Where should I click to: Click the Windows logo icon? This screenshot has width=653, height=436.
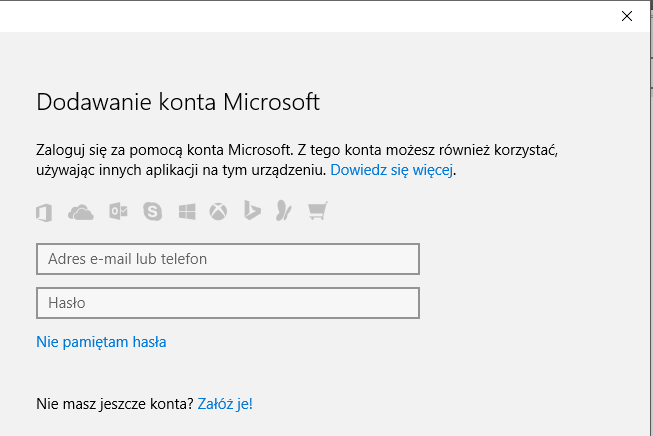click(187, 211)
